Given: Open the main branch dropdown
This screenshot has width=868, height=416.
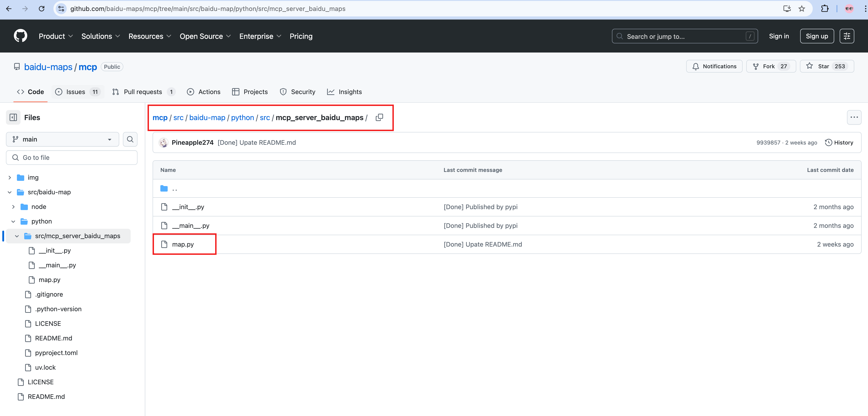Looking at the screenshot, I should point(62,139).
